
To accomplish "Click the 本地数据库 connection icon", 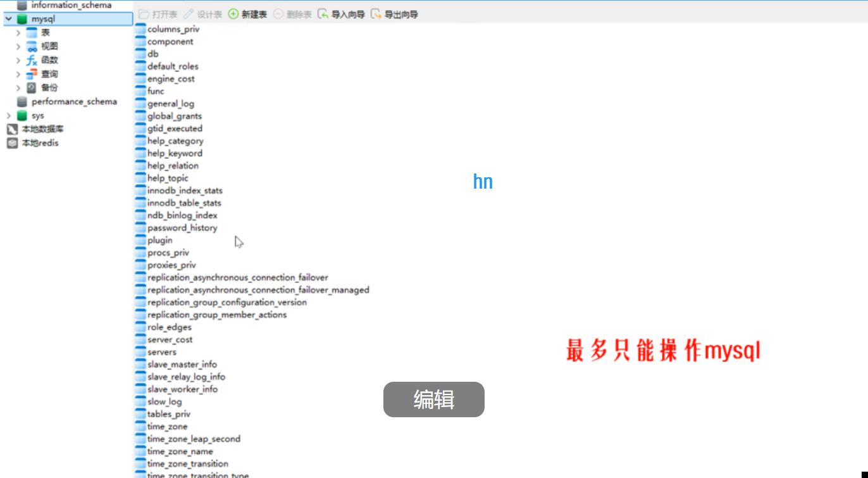I will pos(12,129).
